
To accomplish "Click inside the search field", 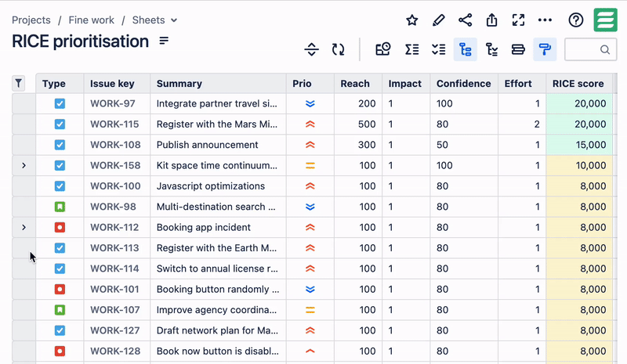I will point(590,49).
